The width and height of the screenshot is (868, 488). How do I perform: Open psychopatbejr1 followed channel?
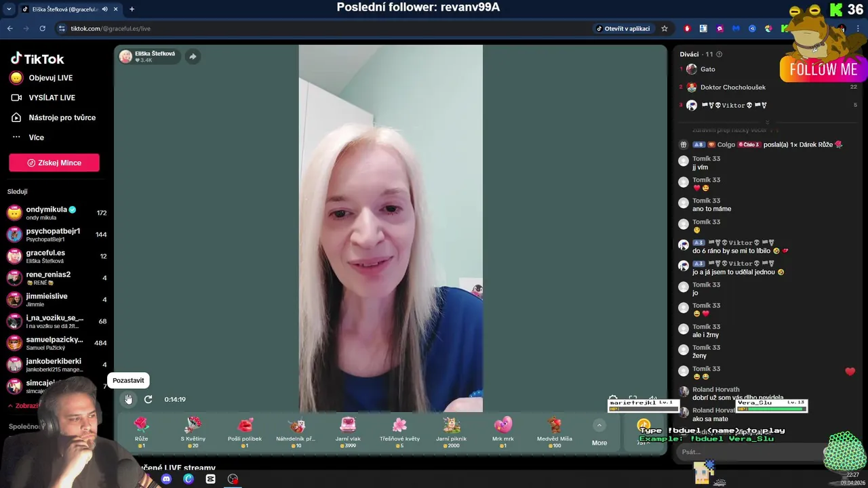click(57, 235)
